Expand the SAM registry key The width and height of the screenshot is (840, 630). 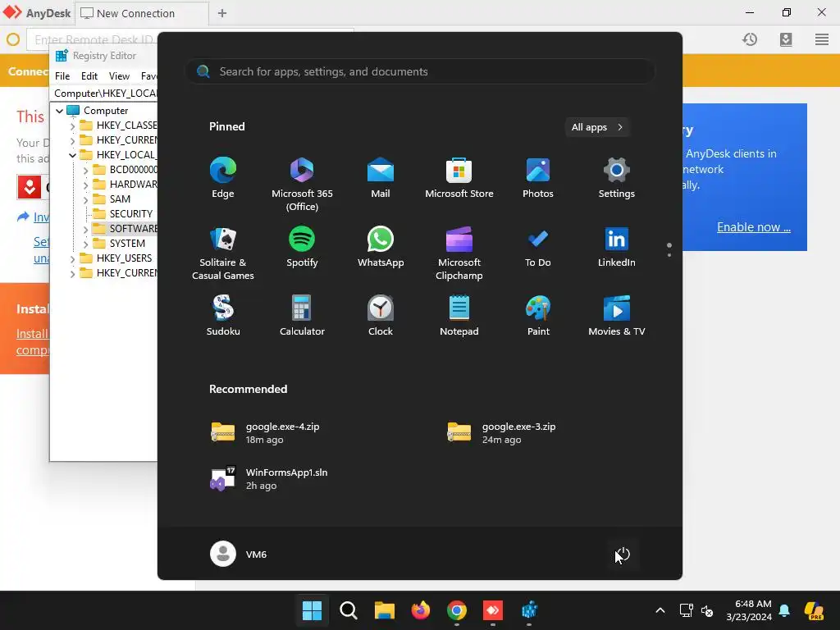tap(85, 200)
